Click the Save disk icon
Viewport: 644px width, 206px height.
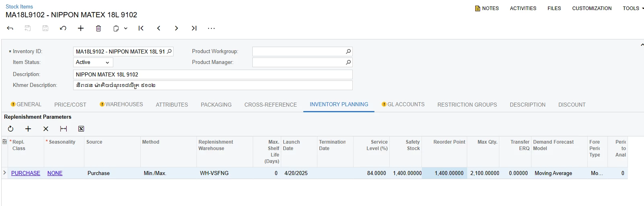(45, 28)
